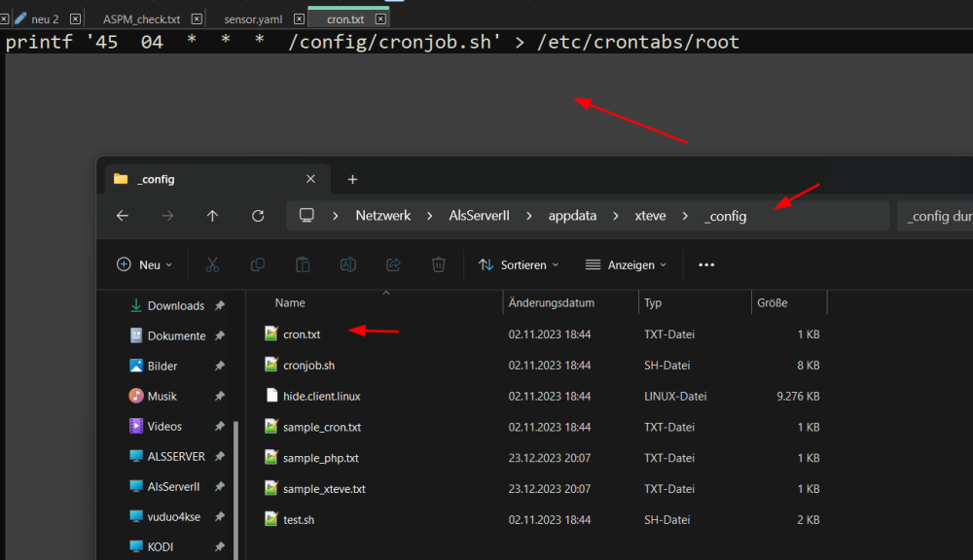Click appdata in the address breadcrumb
The width and height of the screenshot is (973, 560).
(572, 216)
